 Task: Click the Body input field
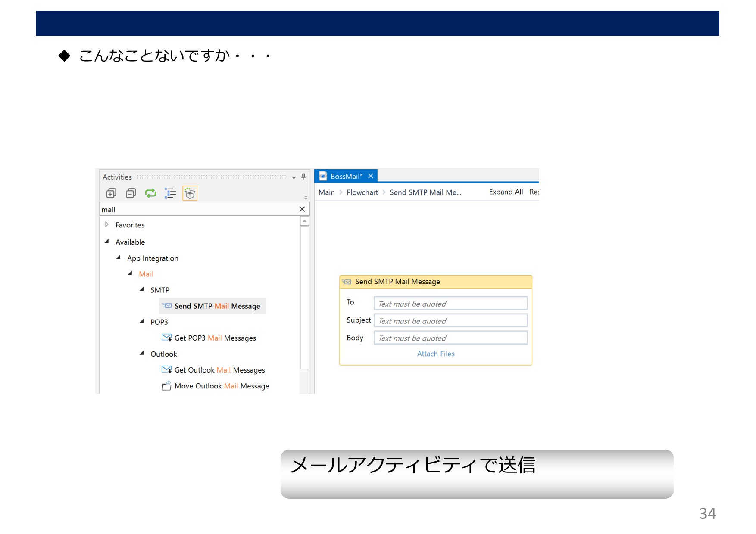pyautogui.click(x=451, y=338)
